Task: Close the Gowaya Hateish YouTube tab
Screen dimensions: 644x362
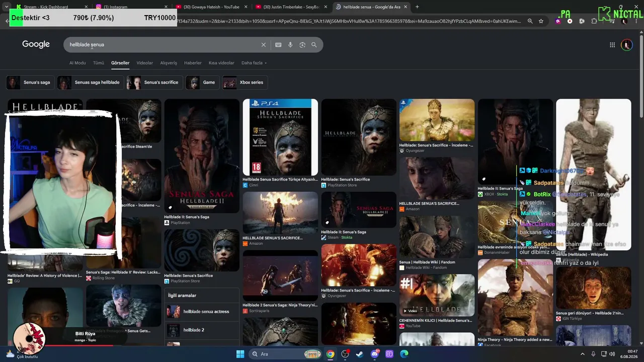Action: point(246,7)
